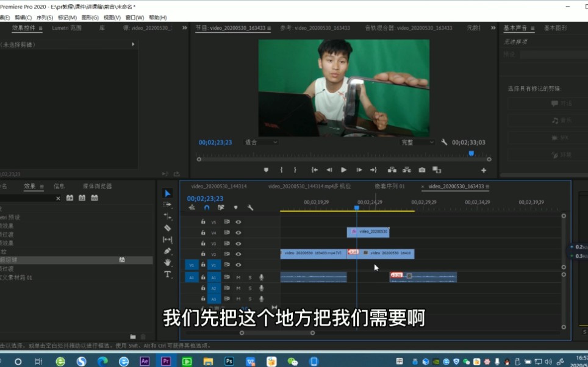The width and height of the screenshot is (588, 367).
Task: Open the 适合 zoom level dropdown
Action: point(260,142)
